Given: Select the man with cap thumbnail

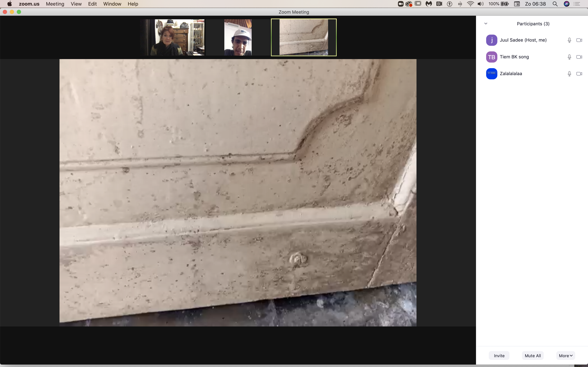Looking at the screenshot, I should coord(238,37).
